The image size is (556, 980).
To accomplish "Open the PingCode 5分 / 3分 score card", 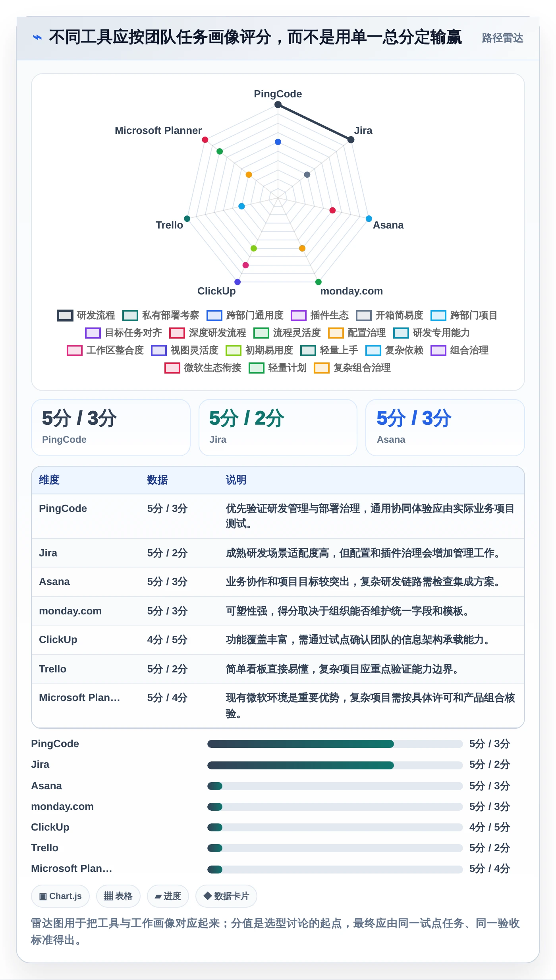I will pyautogui.click(x=111, y=428).
